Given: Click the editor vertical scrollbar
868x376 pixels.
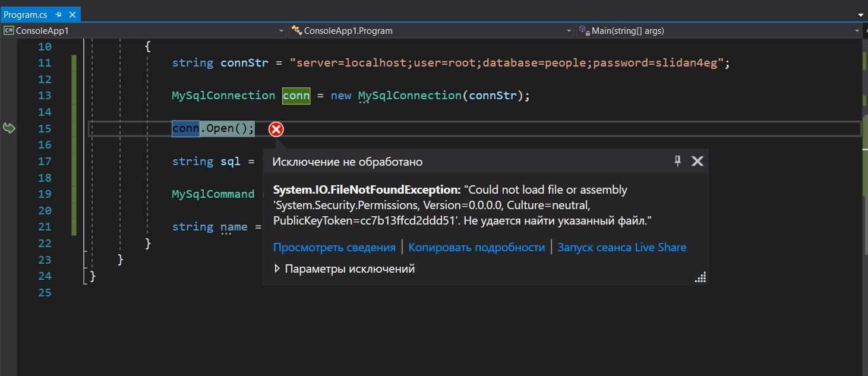Looking at the screenshot, I should (x=864, y=208).
